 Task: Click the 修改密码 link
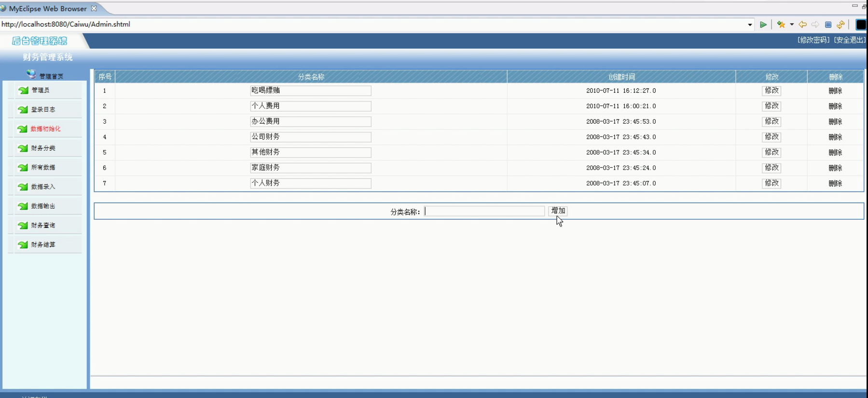[x=813, y=40]
